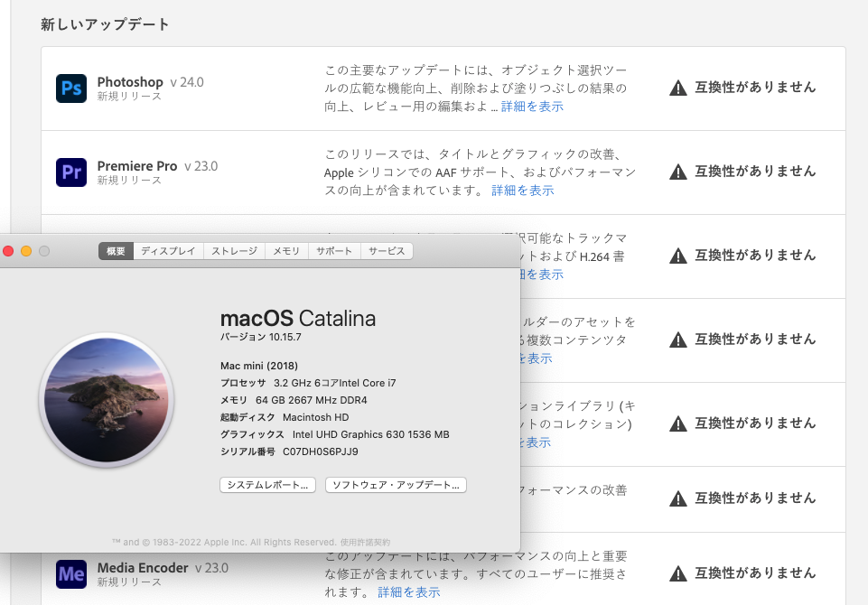
Task: Switch to the ディスプレイ tab
Action: pos(168,251)
